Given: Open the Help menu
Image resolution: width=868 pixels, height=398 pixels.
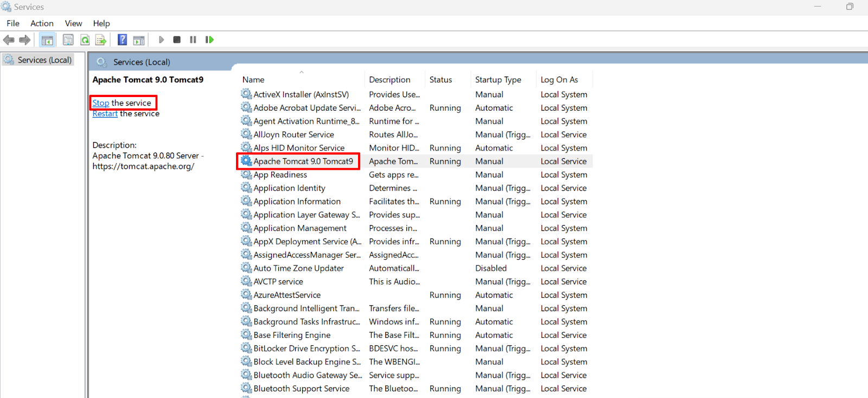Looking at the screenshot, I should [x=101, y=23].
